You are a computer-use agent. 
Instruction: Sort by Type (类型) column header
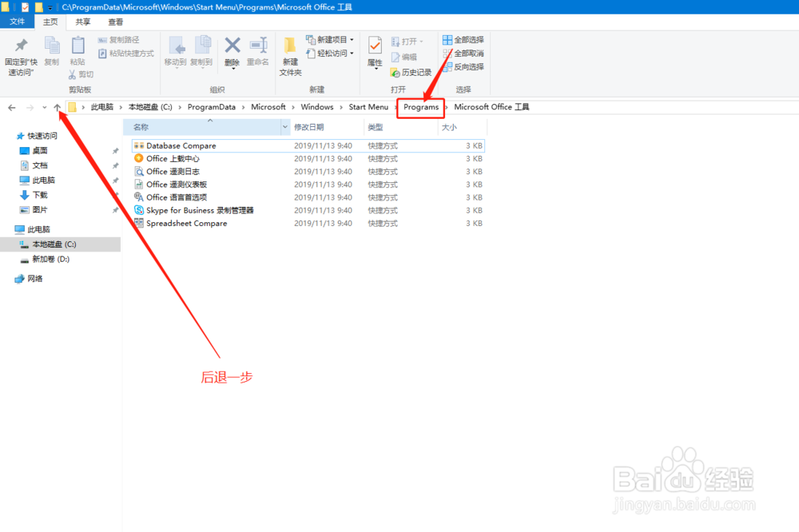tap(400, 127)
